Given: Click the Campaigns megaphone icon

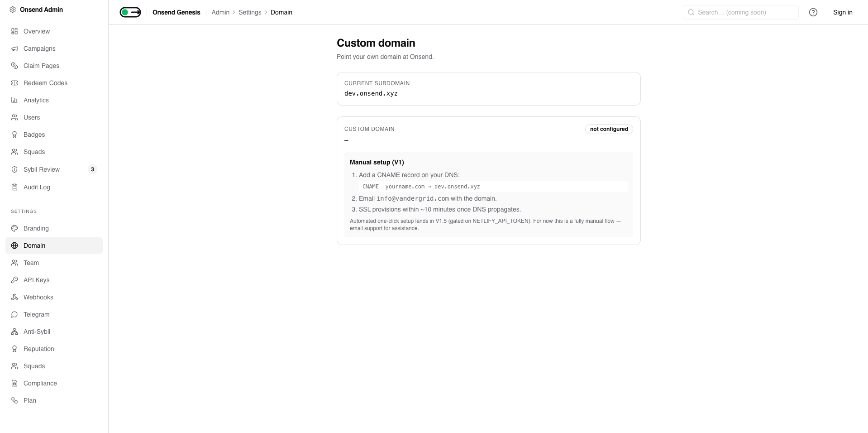Looking at the screenshot, I should pos(14,48).
